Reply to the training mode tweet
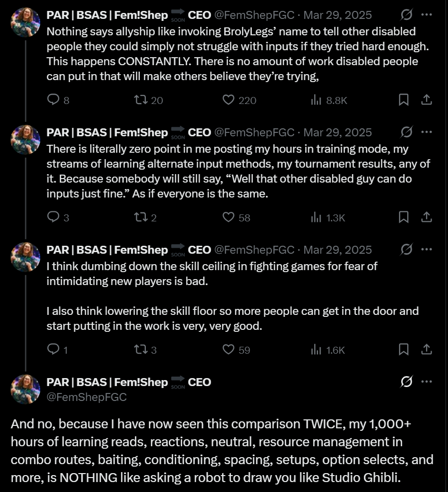The image size is (448, 492). click(x=53, y=217)
